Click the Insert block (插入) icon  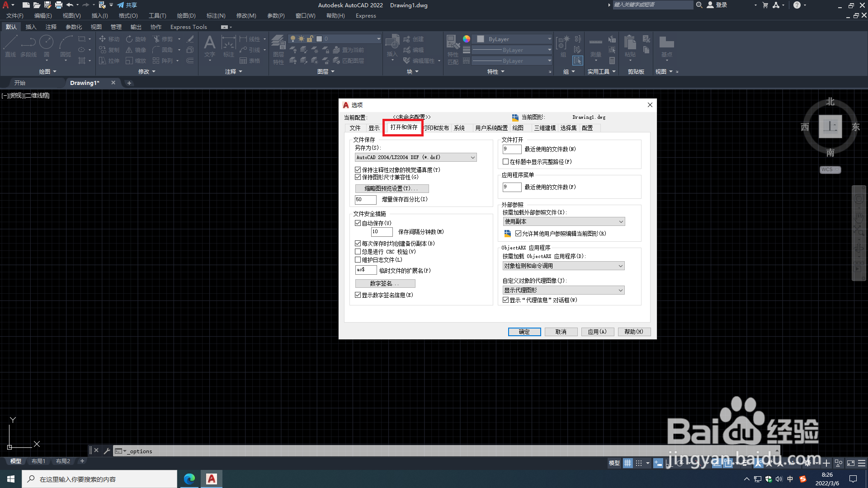click(x=392, y=46)
